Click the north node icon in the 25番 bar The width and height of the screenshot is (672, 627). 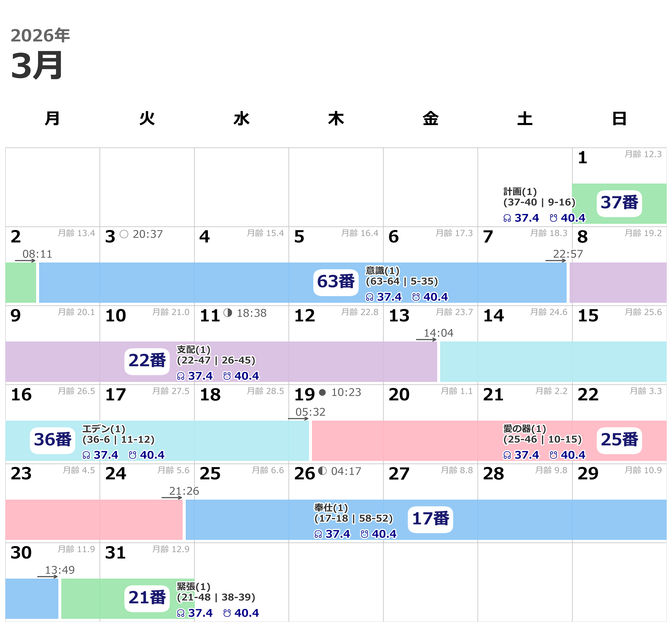(507, 456)
